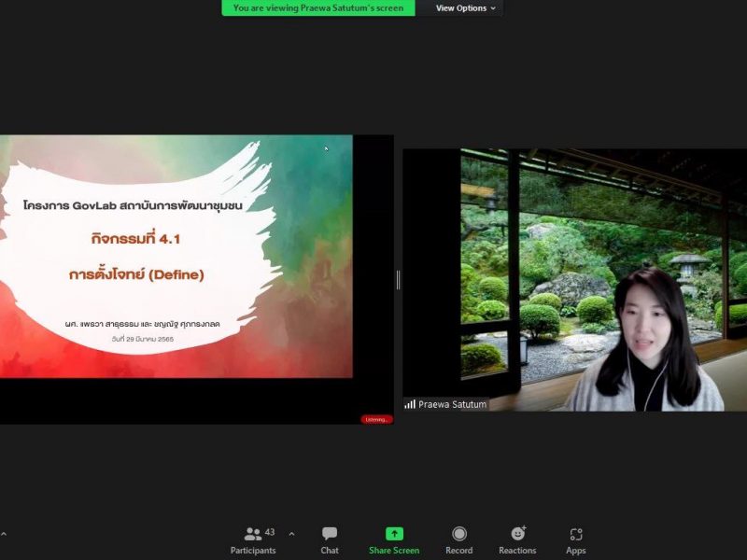Start recording with the Record button
Image resolution: width=747 pixels, height=560 pixels.
458,539
